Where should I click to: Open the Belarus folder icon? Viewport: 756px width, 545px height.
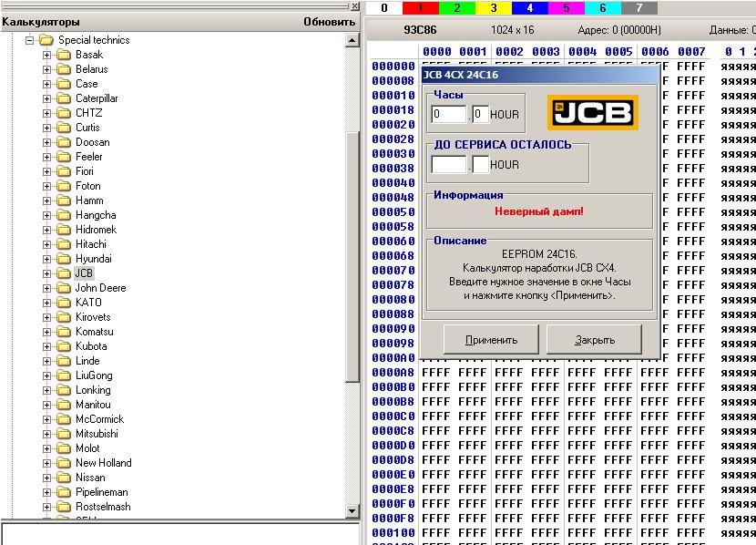click(64, 69)
